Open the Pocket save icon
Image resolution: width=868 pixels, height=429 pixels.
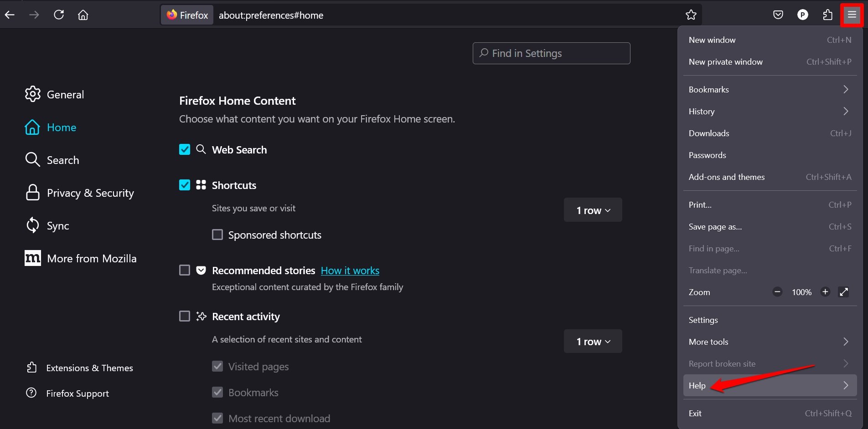[778, 15]
